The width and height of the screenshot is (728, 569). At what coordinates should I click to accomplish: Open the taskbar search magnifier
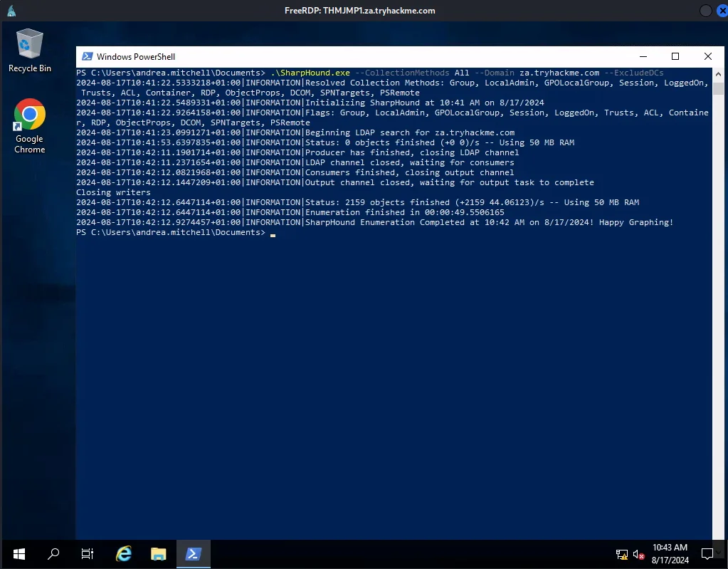coord(53,553)
